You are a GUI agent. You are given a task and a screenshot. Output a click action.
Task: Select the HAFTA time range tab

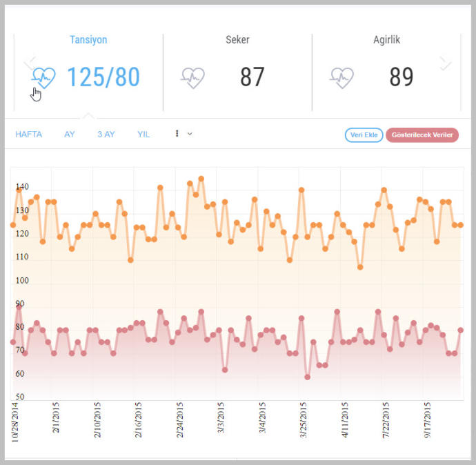pyautogui.click(x=28, y=134)
